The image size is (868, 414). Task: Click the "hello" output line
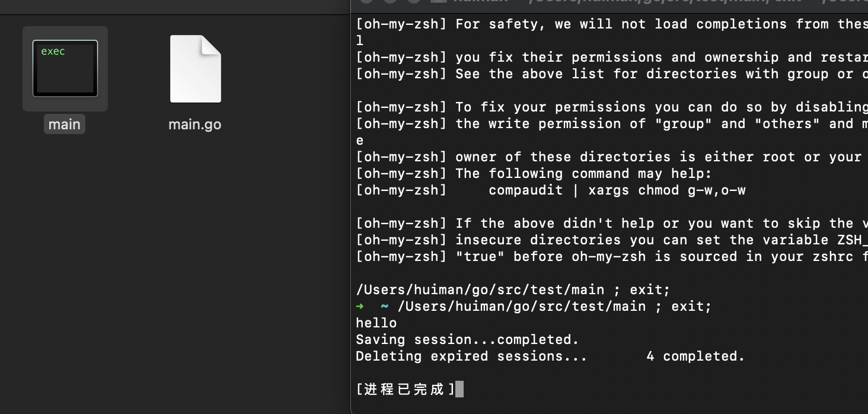point(376,323)
